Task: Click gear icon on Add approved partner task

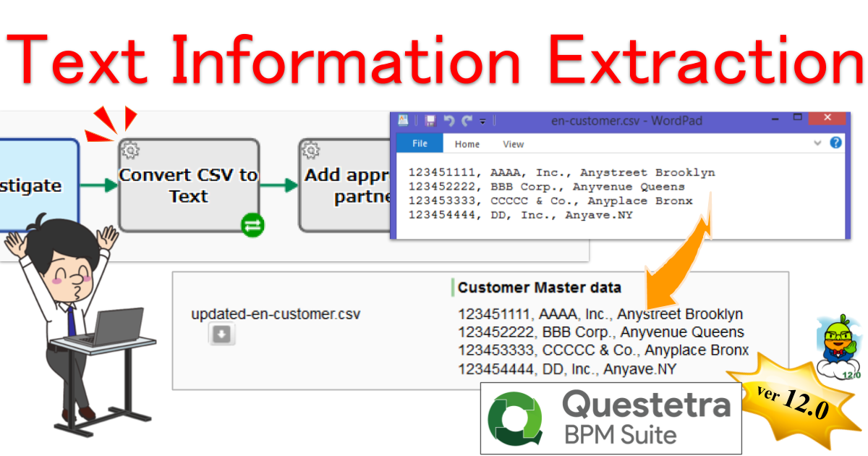Action: coord(310,150)
